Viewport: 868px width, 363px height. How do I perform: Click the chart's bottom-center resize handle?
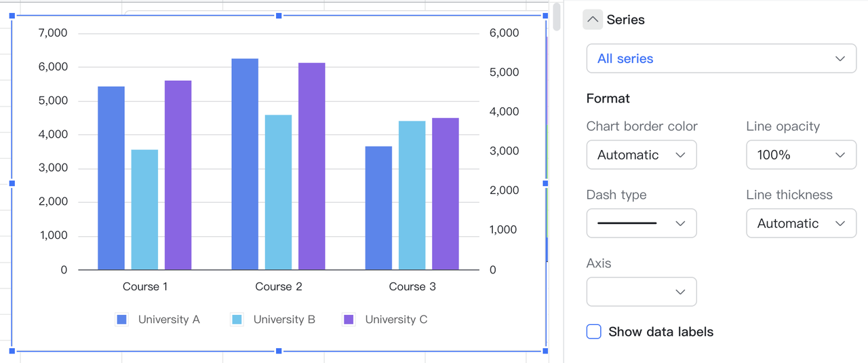pos(279,351)
